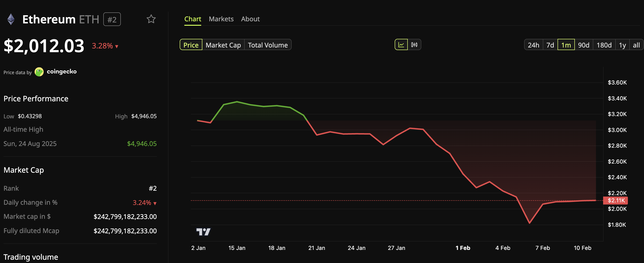Switch to candlestick chart view
The height and width of the screenshot is (263, 644).
click(x=414, y=44)
